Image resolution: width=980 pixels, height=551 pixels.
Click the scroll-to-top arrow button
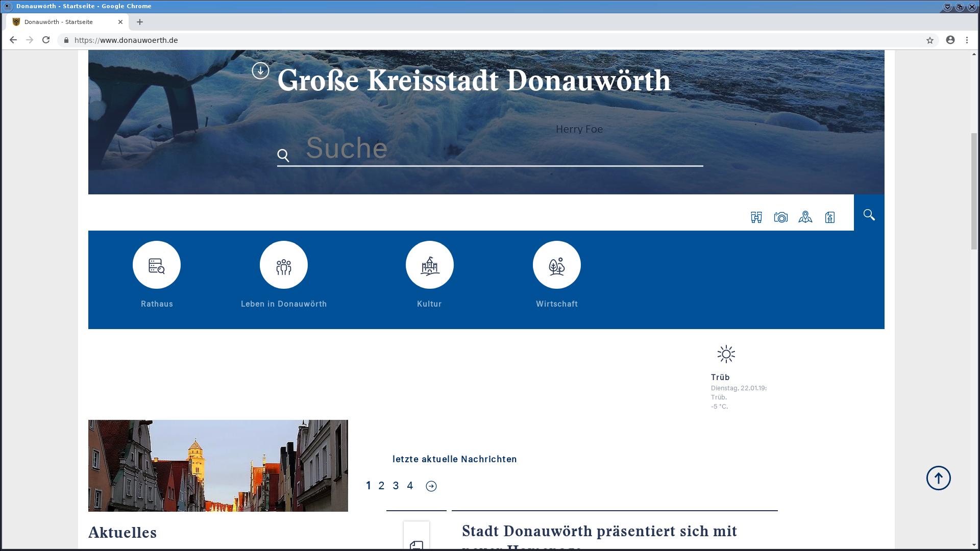pyautogui.click(x=938, y=478)
